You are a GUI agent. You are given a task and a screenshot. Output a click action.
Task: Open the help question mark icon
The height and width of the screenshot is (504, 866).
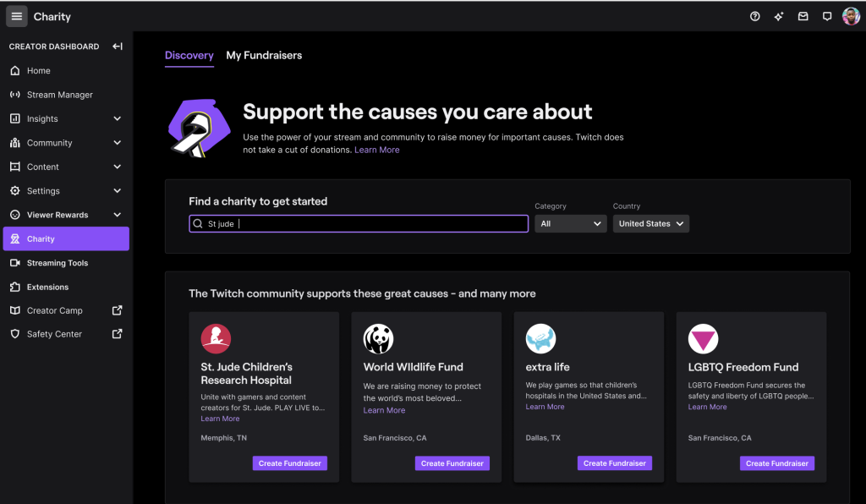tap(755, 17)
